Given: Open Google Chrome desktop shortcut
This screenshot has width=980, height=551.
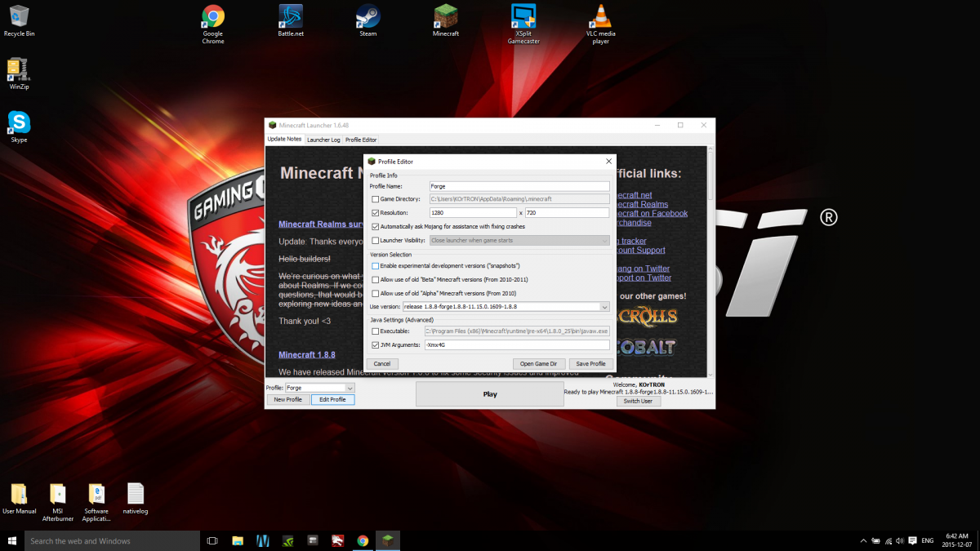Looking at the screenshot, I should click(213, 24).
